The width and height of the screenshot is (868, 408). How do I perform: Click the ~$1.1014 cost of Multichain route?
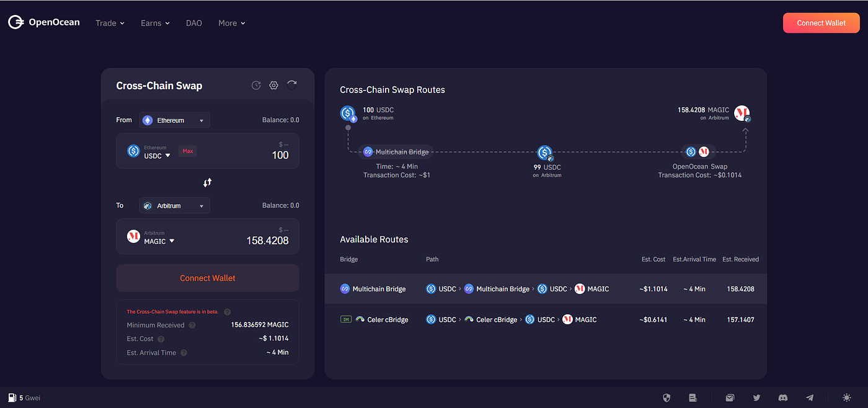(x=653, y=289)
